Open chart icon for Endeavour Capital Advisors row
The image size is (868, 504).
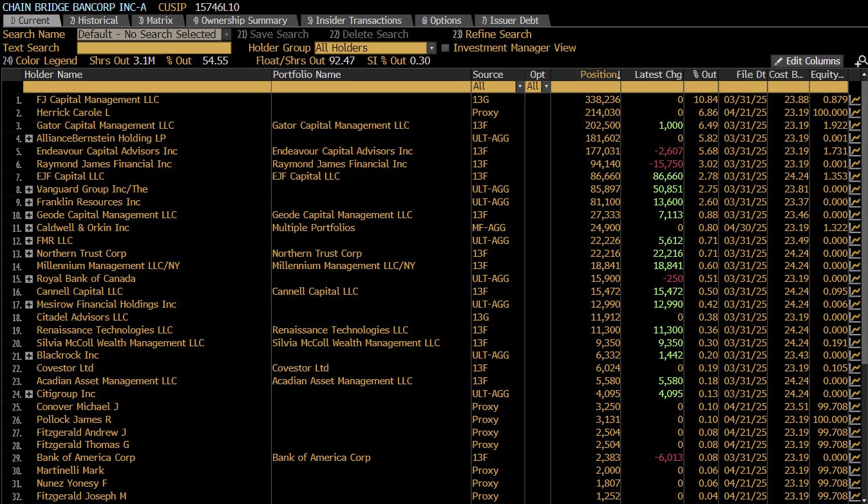click(855, 151)
